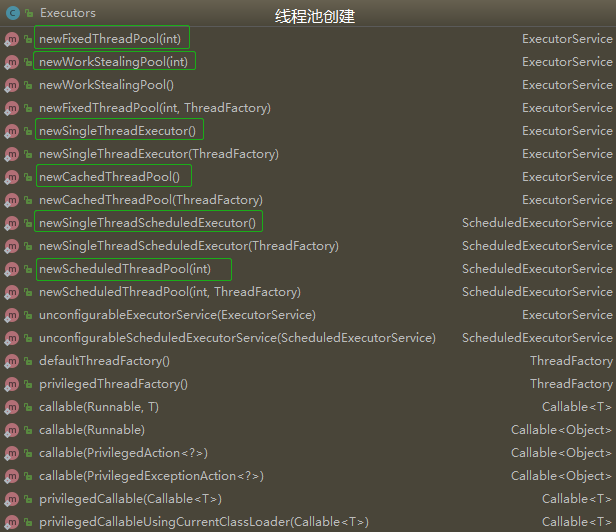Click ScheduledExecutorService type of newScheduledThreadPool(int)
This screenshot has width=616, height=532.
(537, 269)
